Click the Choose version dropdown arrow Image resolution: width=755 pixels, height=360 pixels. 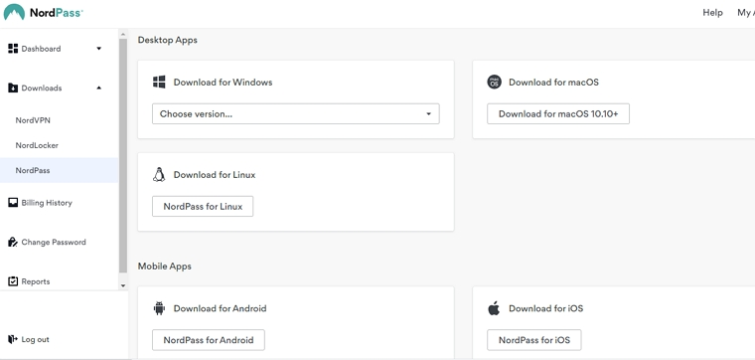tap(429, 114)
